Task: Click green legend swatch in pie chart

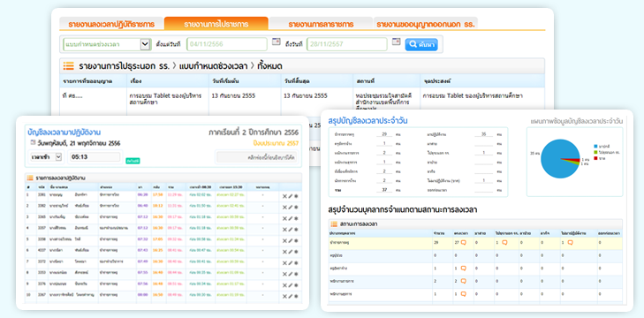Action: [x=595, y=152]
